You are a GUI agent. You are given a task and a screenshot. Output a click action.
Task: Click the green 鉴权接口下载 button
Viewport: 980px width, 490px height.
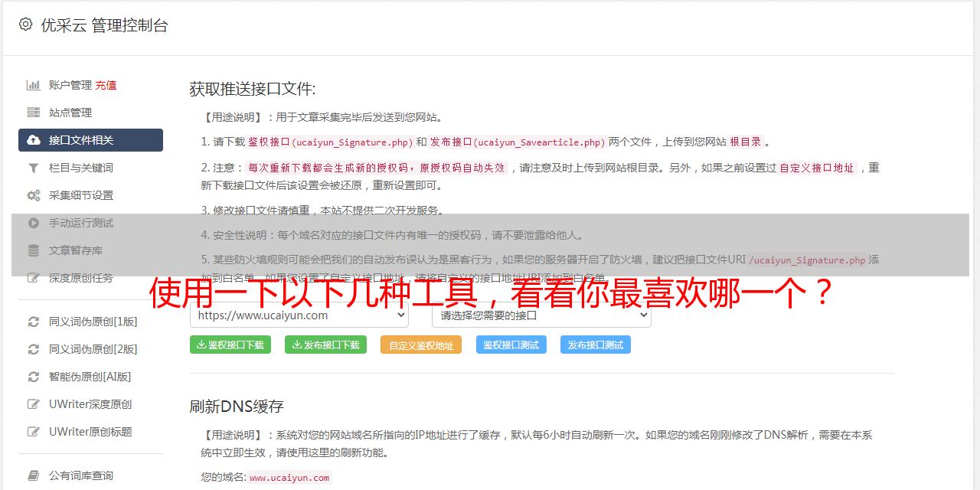230,345
